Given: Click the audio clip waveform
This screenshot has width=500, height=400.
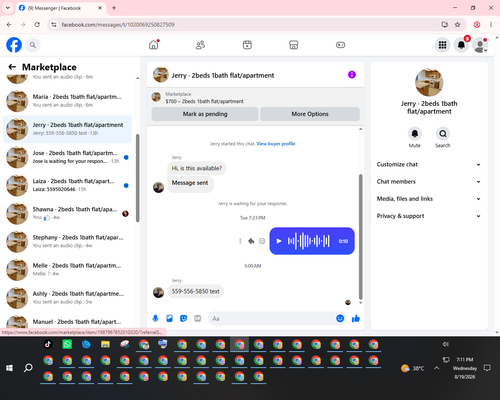Looking at the screenshot, I should [x=309, y=241].
